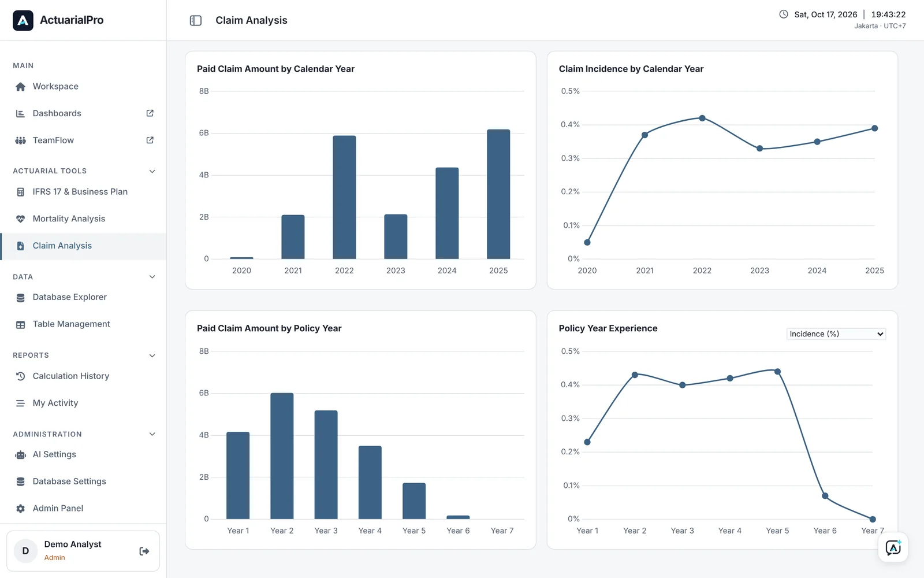Click the Database Settings icon

[21, 481]
